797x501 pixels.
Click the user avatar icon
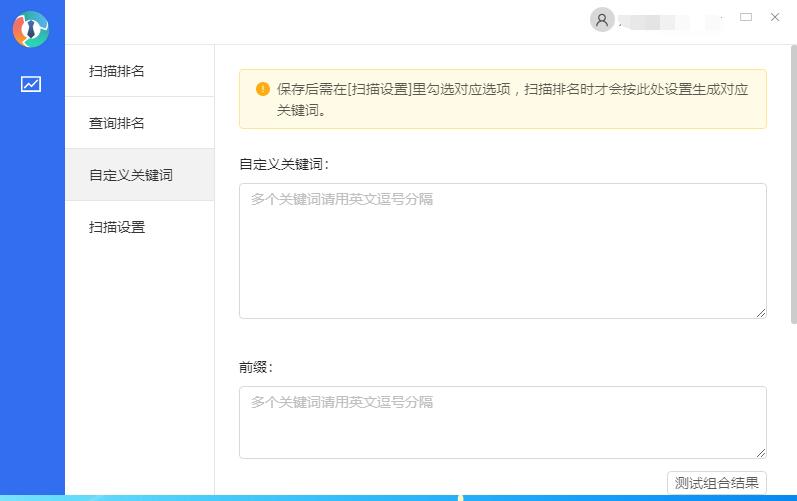click(x=601, y=19)
